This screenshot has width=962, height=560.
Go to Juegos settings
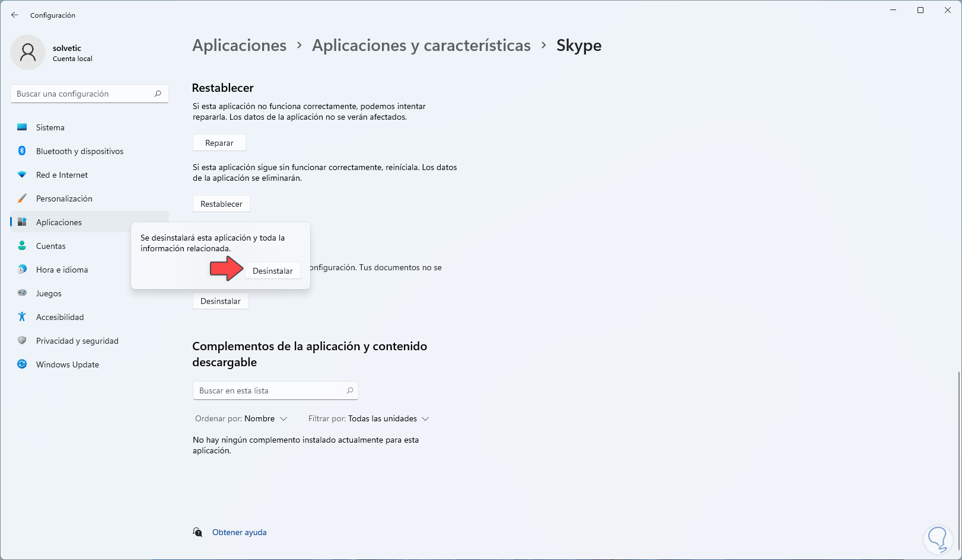pos(90,293)
